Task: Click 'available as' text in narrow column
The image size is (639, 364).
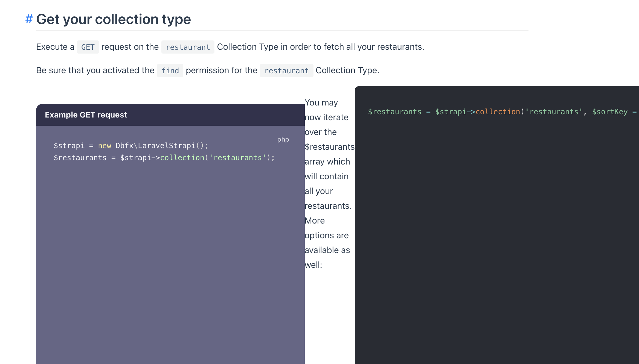Action: [327, 250]
